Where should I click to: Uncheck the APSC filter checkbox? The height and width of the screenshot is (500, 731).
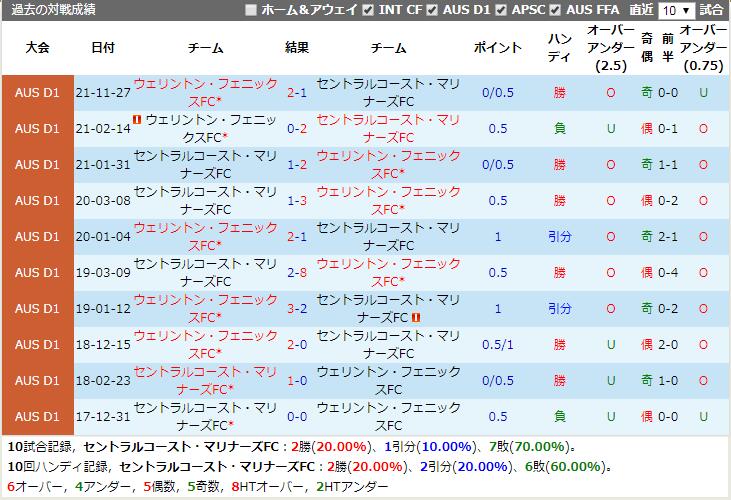(x=501, y=10)
